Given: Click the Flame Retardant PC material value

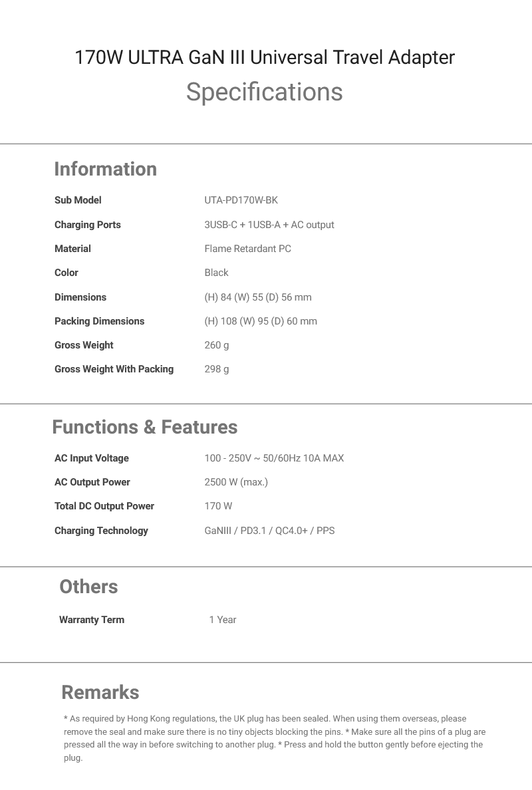Looking at the screenshot, I should point(247,249).
